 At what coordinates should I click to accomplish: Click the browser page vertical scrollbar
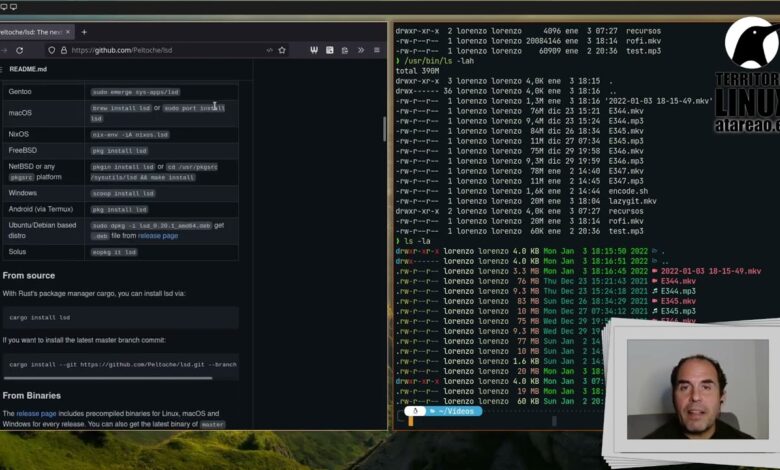384,129
